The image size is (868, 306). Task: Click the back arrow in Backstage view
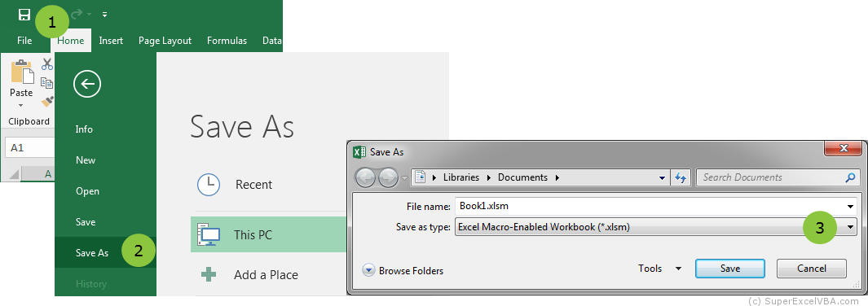point(87,84)
